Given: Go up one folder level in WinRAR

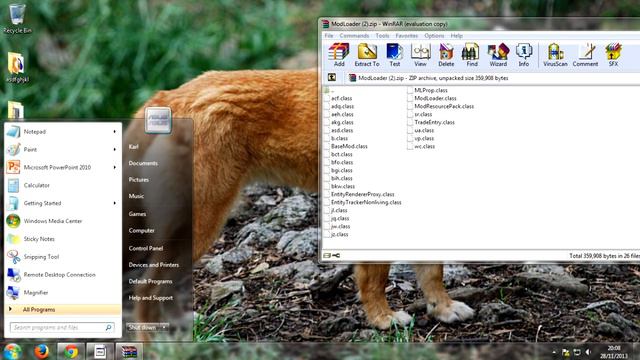Looking at the screenshot, I should (x=332, y=78).
